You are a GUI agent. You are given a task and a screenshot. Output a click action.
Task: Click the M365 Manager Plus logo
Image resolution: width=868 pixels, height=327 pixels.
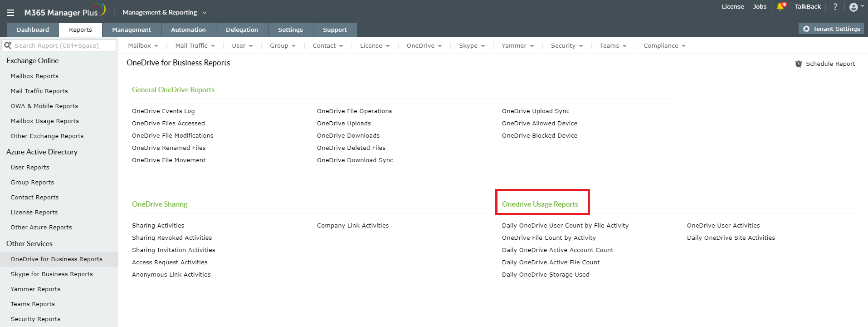tap(65, 11)
